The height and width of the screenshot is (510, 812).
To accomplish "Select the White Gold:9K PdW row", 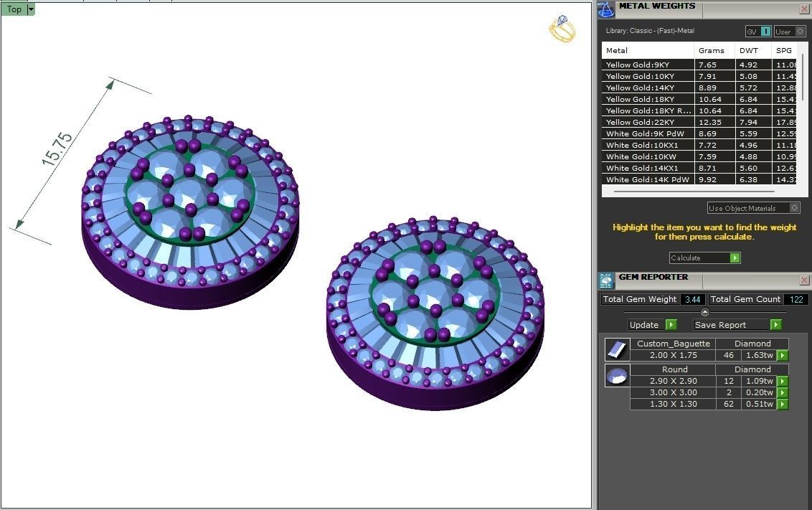I will pos(699,133).
